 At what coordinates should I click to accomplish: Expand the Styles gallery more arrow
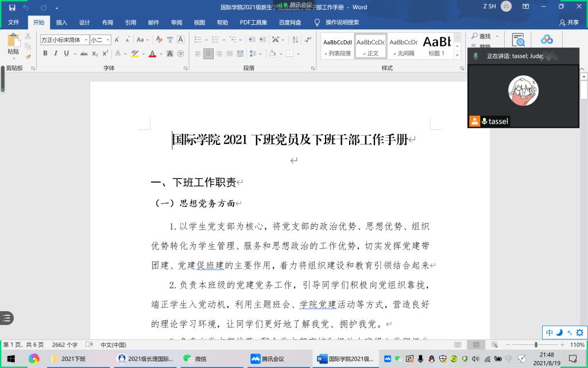click(x=457, y=55)
